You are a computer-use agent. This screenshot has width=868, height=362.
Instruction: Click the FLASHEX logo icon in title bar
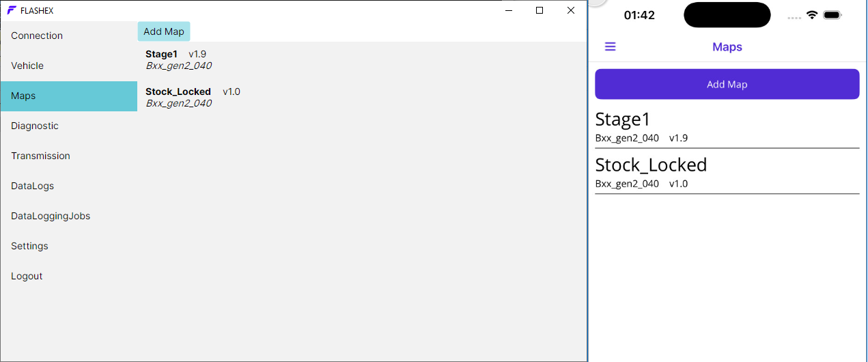point(12,10)
